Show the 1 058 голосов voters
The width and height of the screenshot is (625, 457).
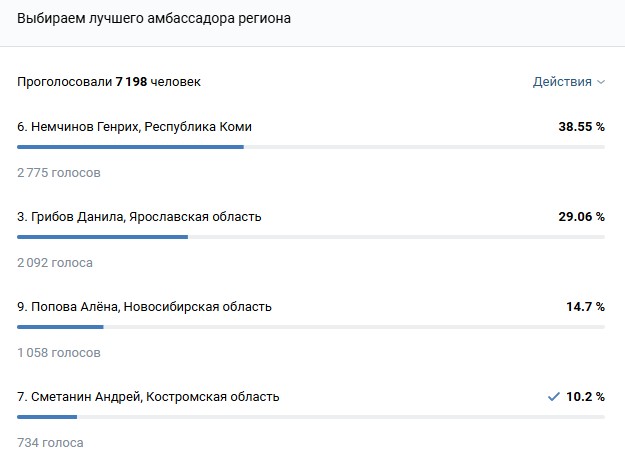click(59, 353)
